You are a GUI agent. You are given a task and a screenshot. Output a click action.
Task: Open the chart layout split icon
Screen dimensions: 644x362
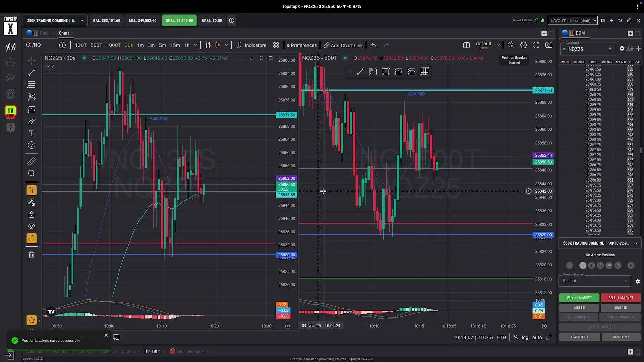point(466,45)
